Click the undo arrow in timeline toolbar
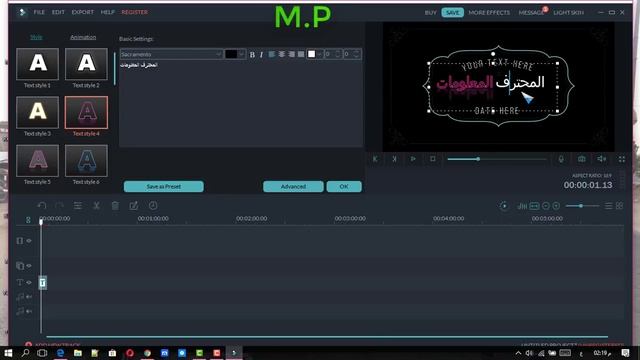The height and width of the screenshot is (360, 640). [42, 206]
